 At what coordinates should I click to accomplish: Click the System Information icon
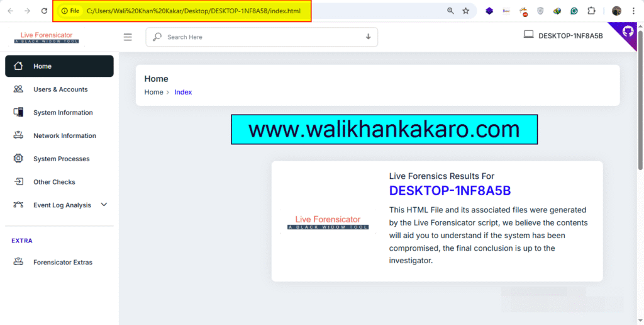pos(18,113)
